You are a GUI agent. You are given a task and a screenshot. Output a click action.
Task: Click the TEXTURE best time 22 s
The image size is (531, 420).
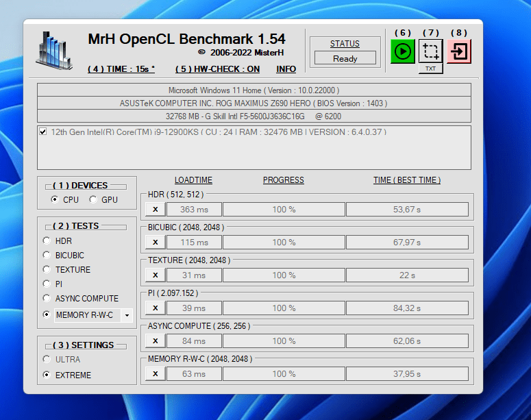[407, 275]
